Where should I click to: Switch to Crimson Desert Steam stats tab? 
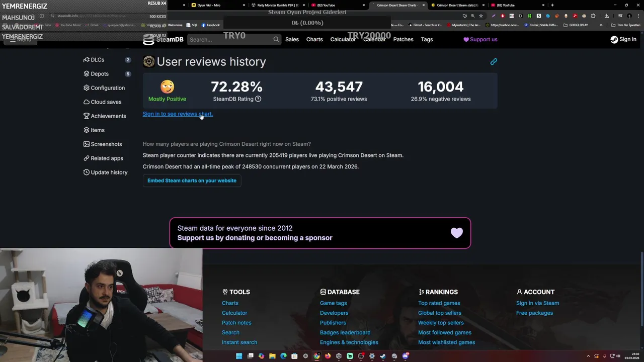(457, 5)
